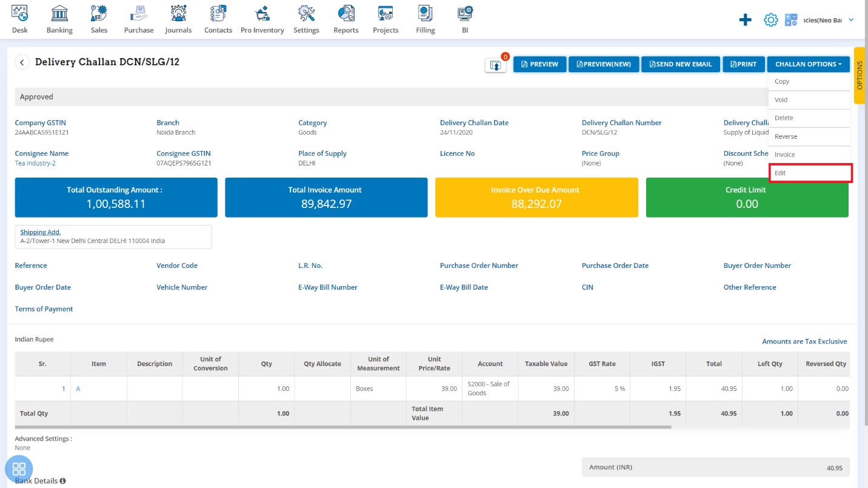Click the E-Way Bill Number label

pos(328,287)
